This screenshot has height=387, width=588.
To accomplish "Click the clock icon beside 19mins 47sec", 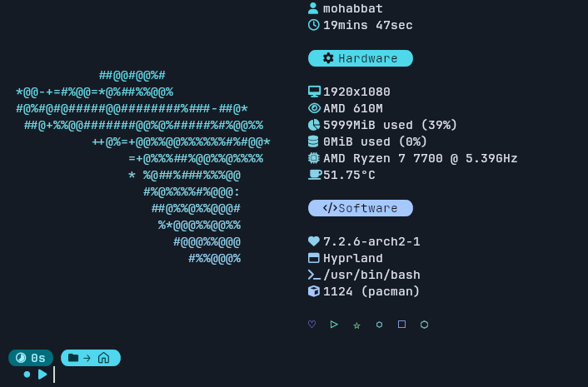I will pyautogui.click(x=313, y=25).
